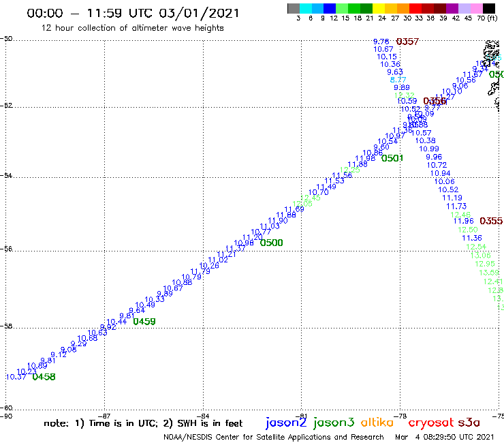Click the green wave height value '12.25'
This screenshot has width=504, height=443.
tap(349, 170)
